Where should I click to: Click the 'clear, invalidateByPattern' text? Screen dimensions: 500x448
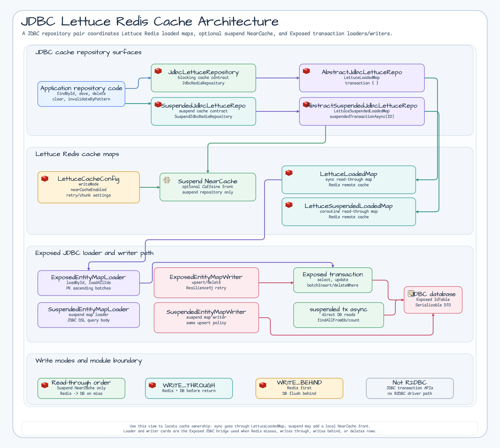coord(81,99)
